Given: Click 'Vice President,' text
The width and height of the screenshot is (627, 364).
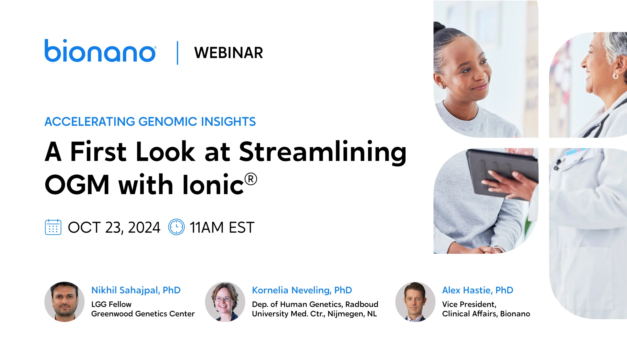Looking at the screenshot, I should 469,304.
